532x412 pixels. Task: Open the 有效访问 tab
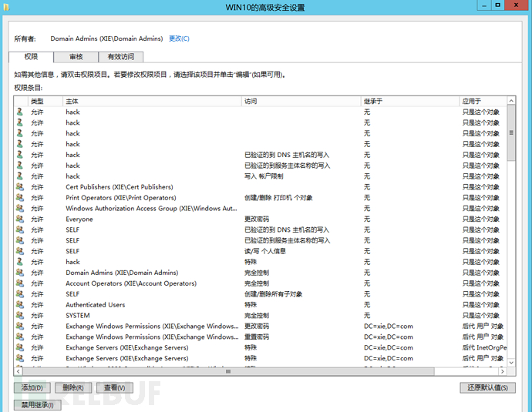pos(121,57)
